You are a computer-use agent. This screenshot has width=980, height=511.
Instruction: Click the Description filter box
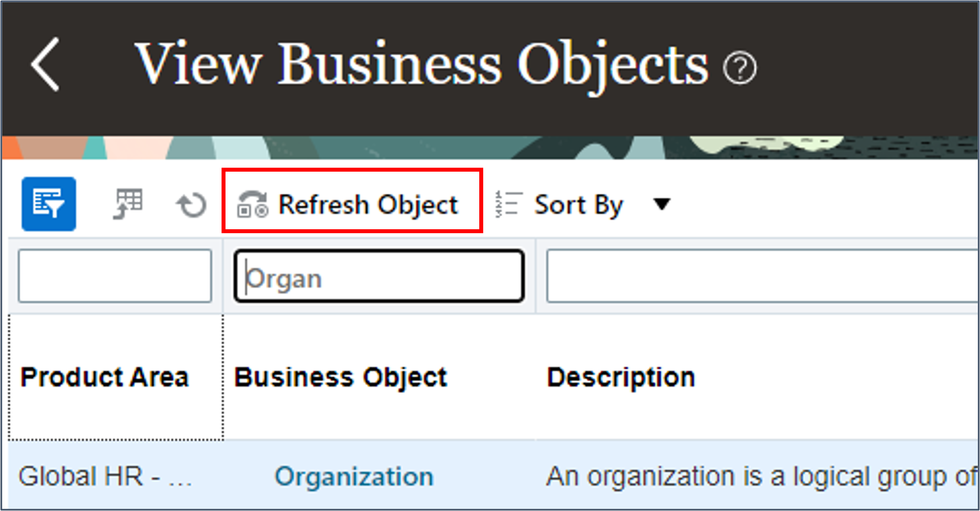point(762,276)
